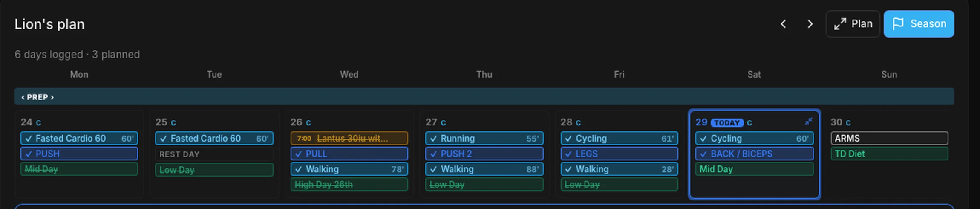This screenshot has height=209, width=980.
Task: Toggle PUSH 2 workout checkmark
Action: click(x=434, y=154)
